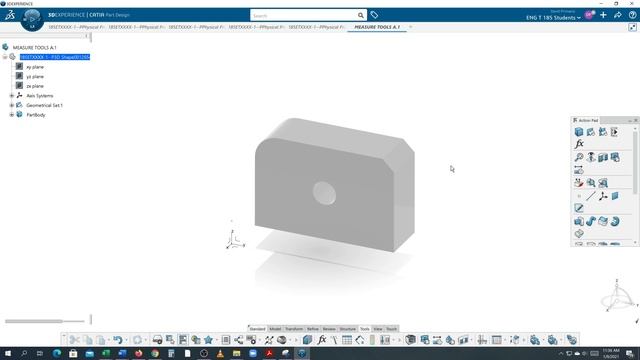Open the Review toolbar tab
The height and width of the screenshot is (360, 640).
click(329, 329)
